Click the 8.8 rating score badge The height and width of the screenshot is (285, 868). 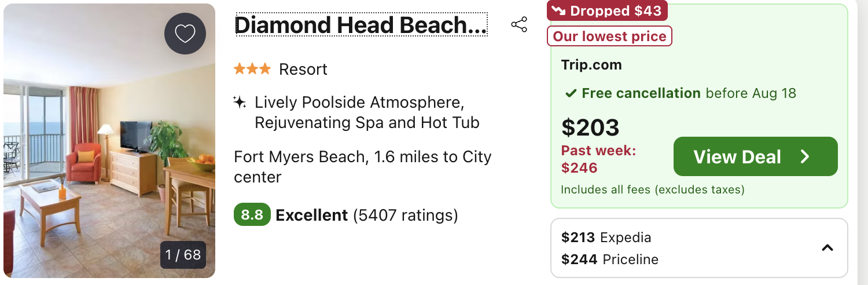tap(252, 215)
